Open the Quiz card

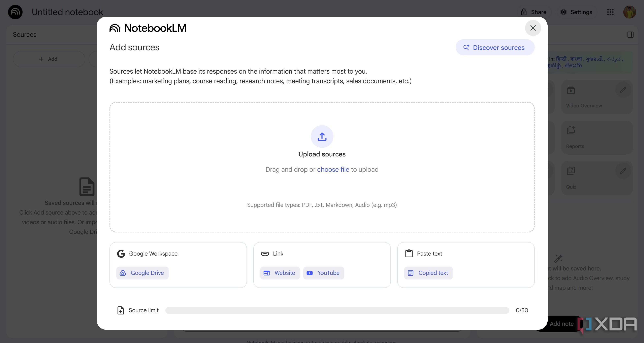(x=597, y=178)
